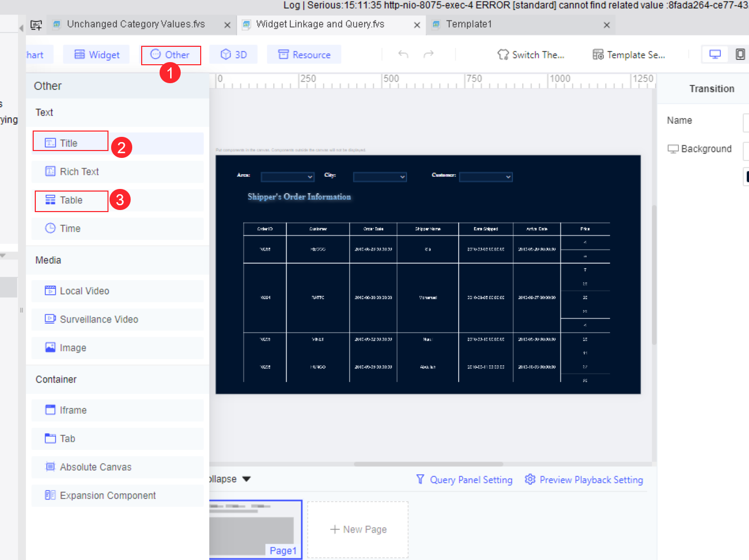Open Query Panel Setting

tap(464, 479)
